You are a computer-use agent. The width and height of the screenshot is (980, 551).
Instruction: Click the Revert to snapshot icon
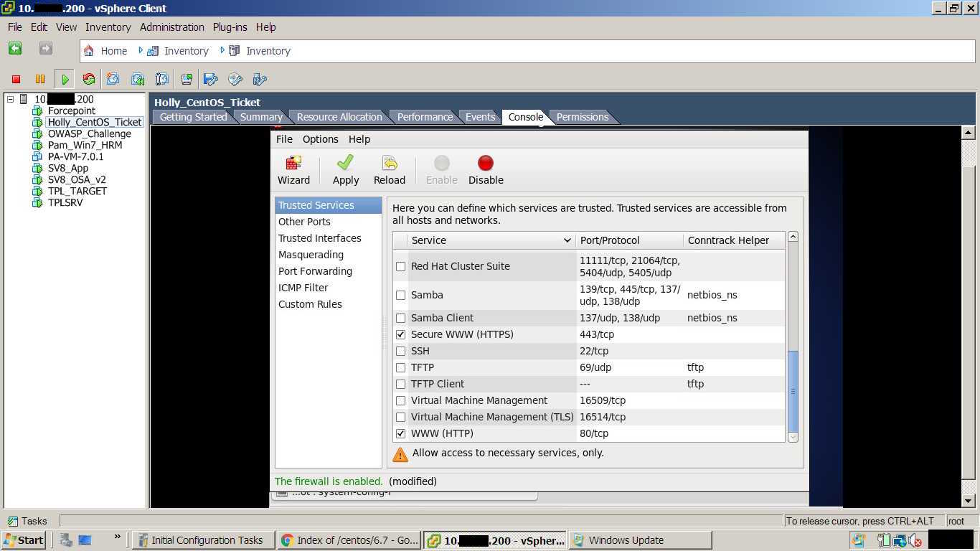[x=138, y=79]
